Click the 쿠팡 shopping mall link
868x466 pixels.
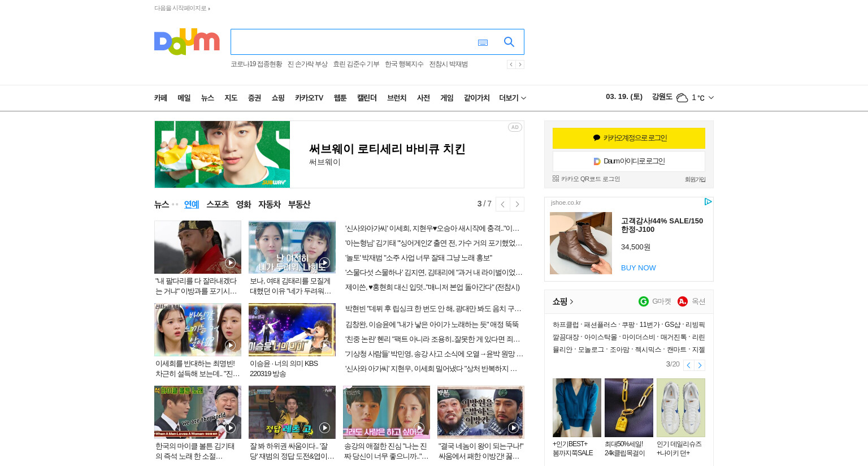point(628,325)
